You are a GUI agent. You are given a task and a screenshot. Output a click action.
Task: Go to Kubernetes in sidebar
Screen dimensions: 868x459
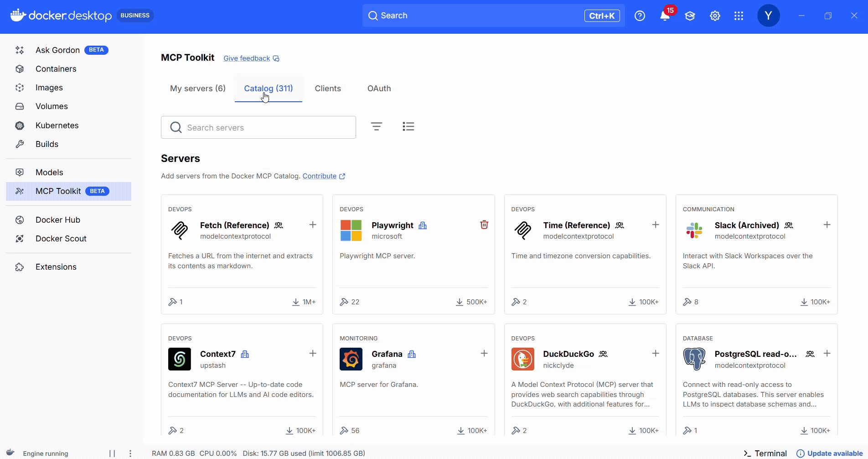pos(57,125)
